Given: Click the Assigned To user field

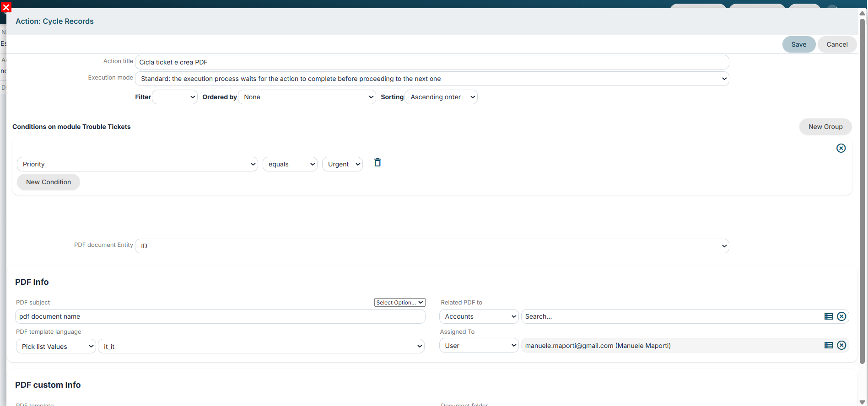Looking at the screenshot, I should [673, 346].
